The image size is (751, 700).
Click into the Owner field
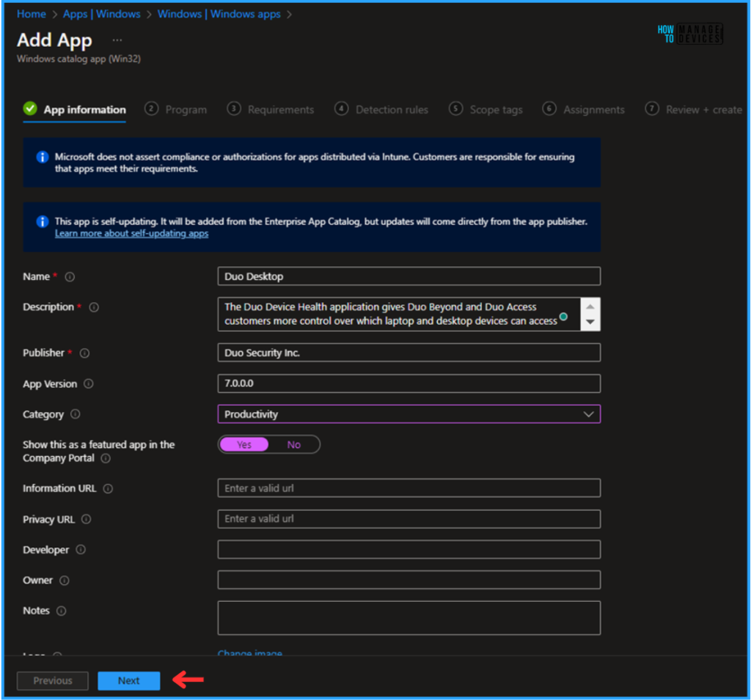point(409,580)
